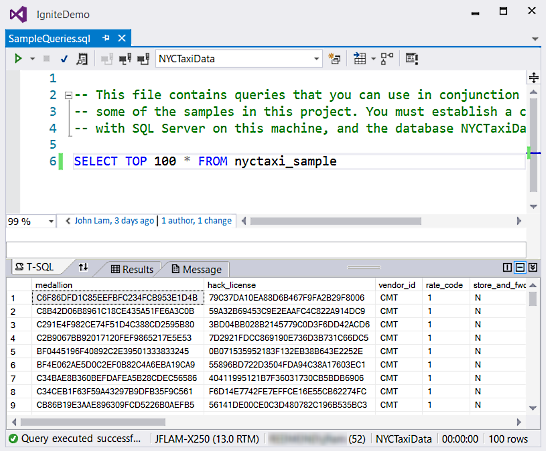546x451 pixels.
Task: Click the Disconnect icon in toolbar
Action: click(125, 59)
